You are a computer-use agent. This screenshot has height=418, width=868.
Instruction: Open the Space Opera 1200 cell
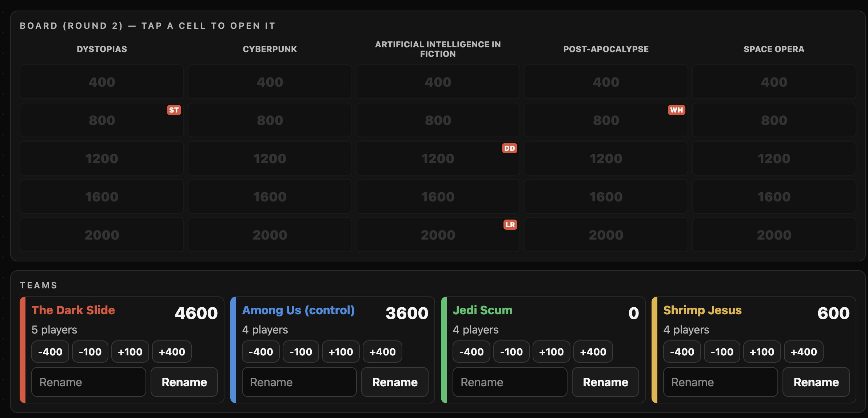coord(774,158)
